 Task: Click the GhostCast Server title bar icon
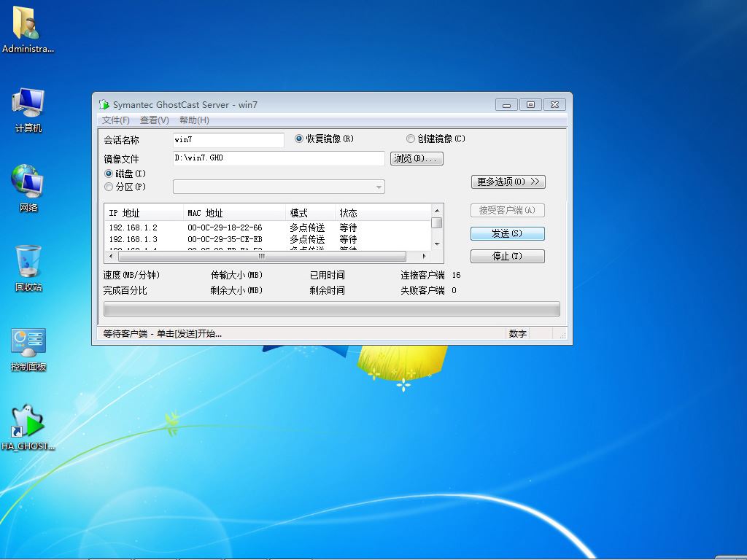coord(104,104)
